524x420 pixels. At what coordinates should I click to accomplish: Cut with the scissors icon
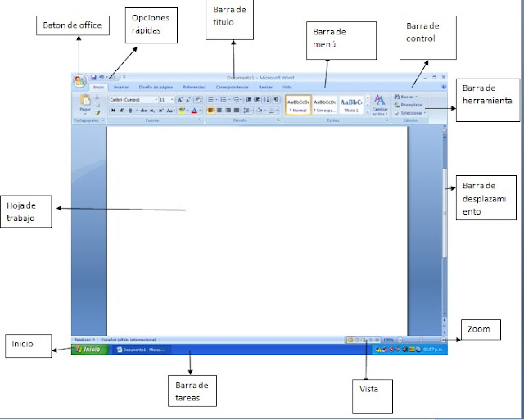[x=97, y=97]
